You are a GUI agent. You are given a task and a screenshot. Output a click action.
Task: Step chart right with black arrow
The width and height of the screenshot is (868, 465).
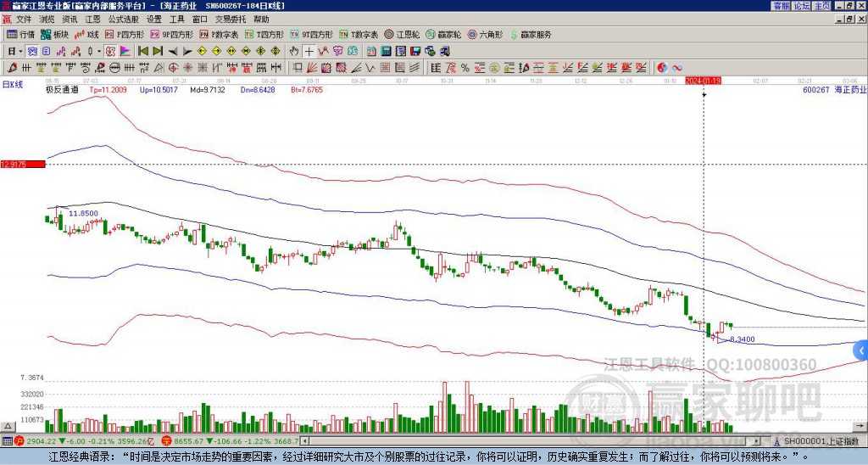(187, 51)
